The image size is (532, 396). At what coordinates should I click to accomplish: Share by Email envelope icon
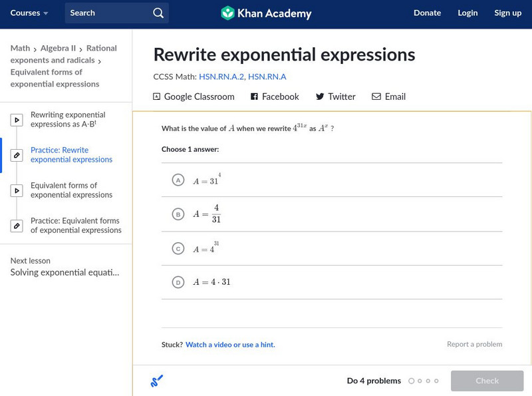376,97
